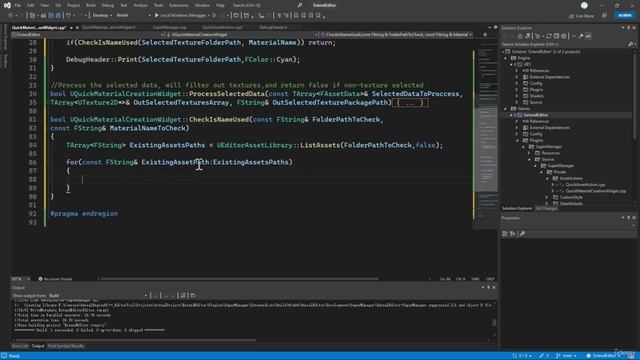Open the Show output from Build dropdown
The image size is (640, 360).
(98, 296)
